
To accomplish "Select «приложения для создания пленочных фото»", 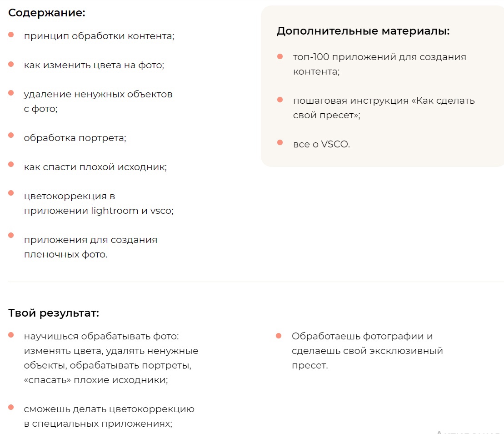I will [91, 247].
